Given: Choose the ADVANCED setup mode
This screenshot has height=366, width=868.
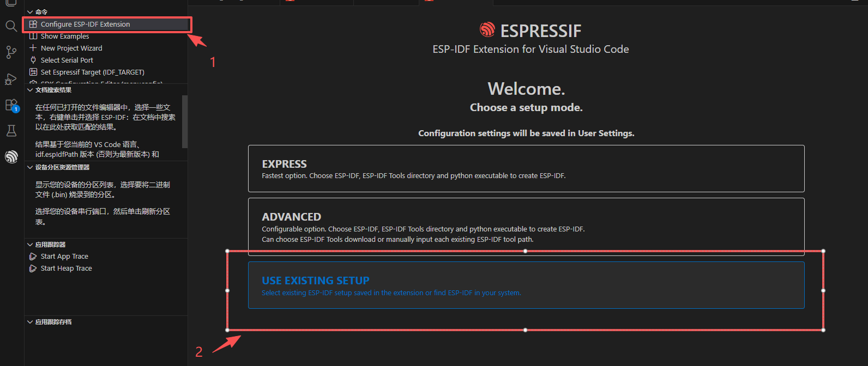Looking at the screenshot, I should pos(526,227).
